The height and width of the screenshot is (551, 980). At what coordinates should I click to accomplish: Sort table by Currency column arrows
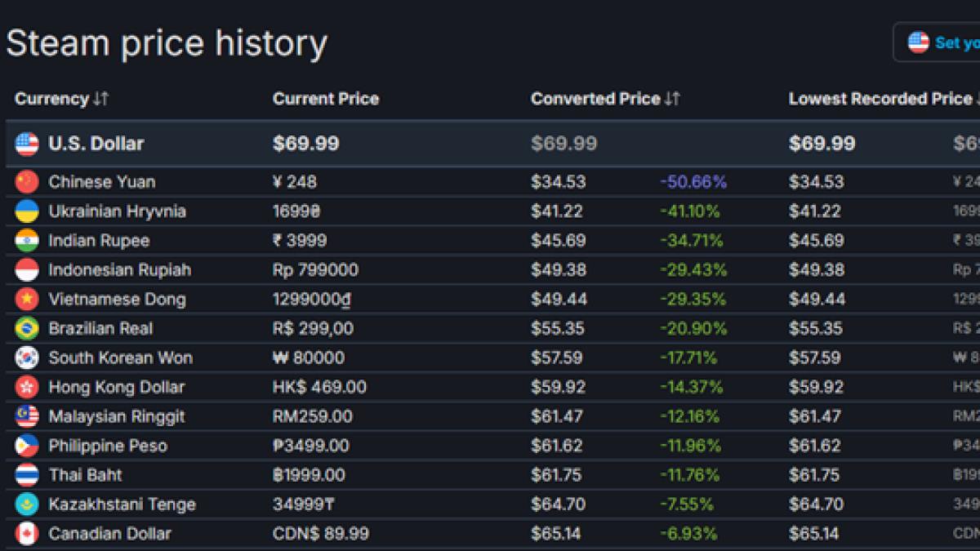[x=100, y=99]
